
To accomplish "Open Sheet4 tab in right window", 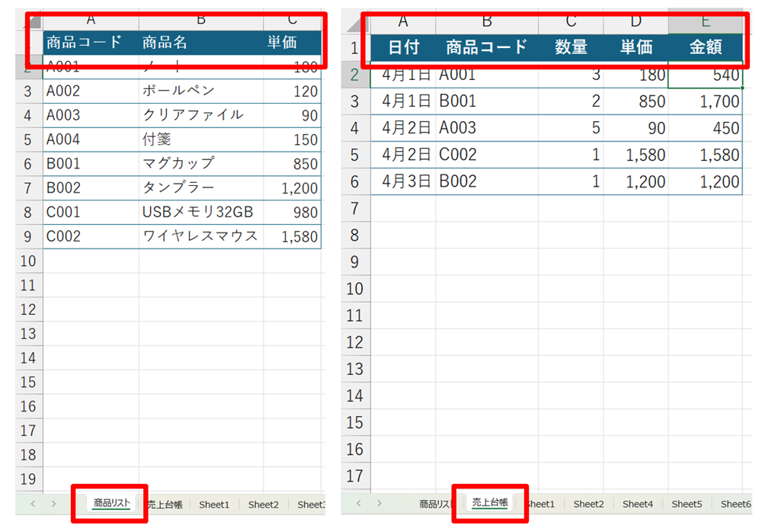I will (638, 504).
